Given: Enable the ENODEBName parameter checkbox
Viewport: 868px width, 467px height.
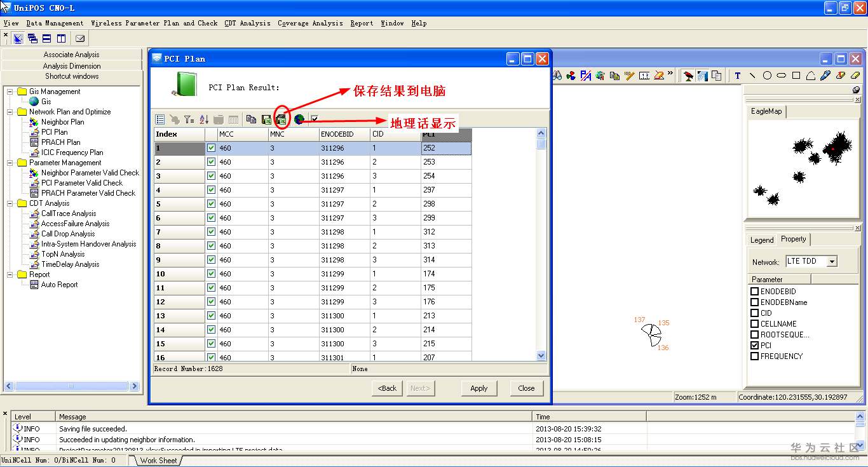Looking at the screenshot, I should (x=755, y=302).
